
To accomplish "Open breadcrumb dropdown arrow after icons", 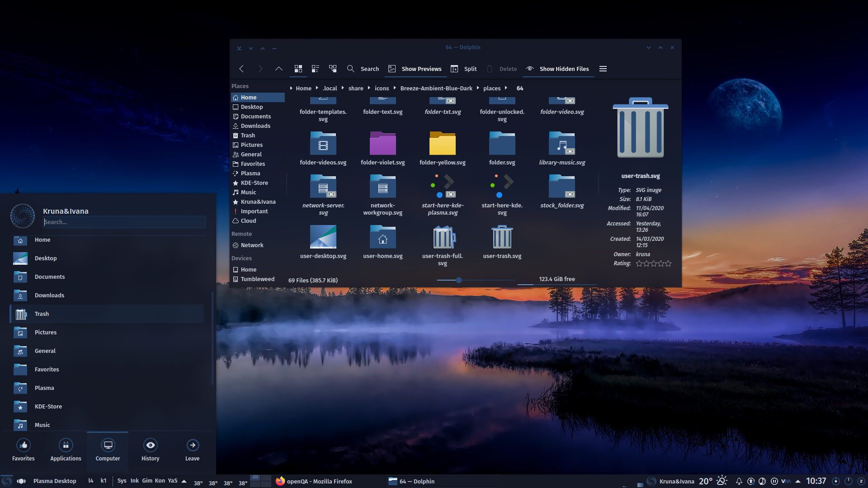I will point(394,88).
